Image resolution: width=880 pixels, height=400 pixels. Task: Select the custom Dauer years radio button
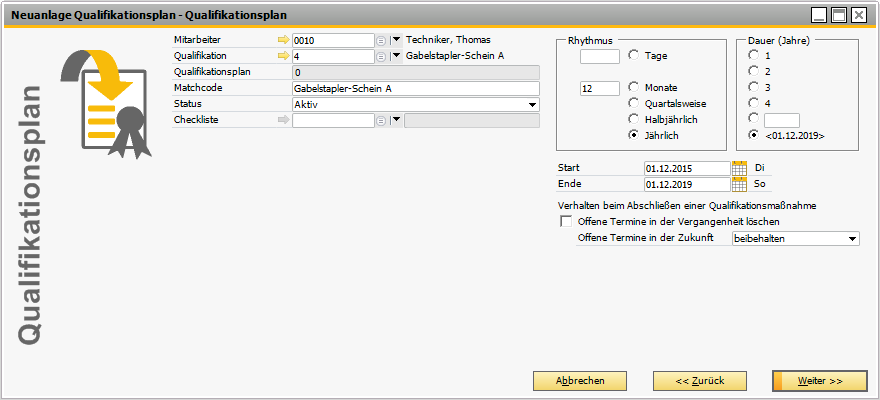click(x=753, y=118)
